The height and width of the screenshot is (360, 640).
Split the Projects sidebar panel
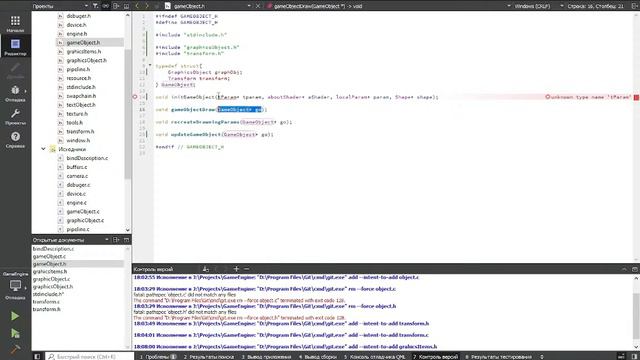pos(116,6)
